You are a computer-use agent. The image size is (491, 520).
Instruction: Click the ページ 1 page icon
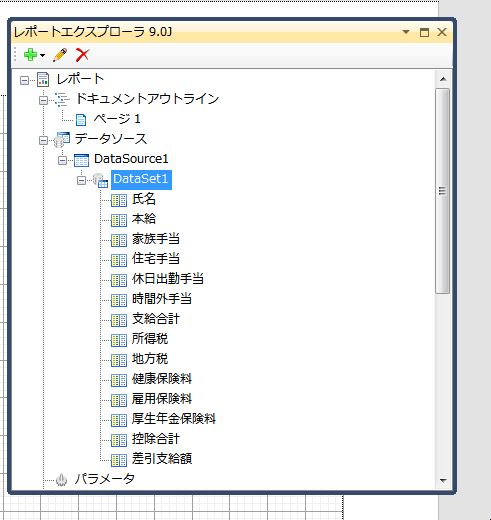[x=81, y=120]
